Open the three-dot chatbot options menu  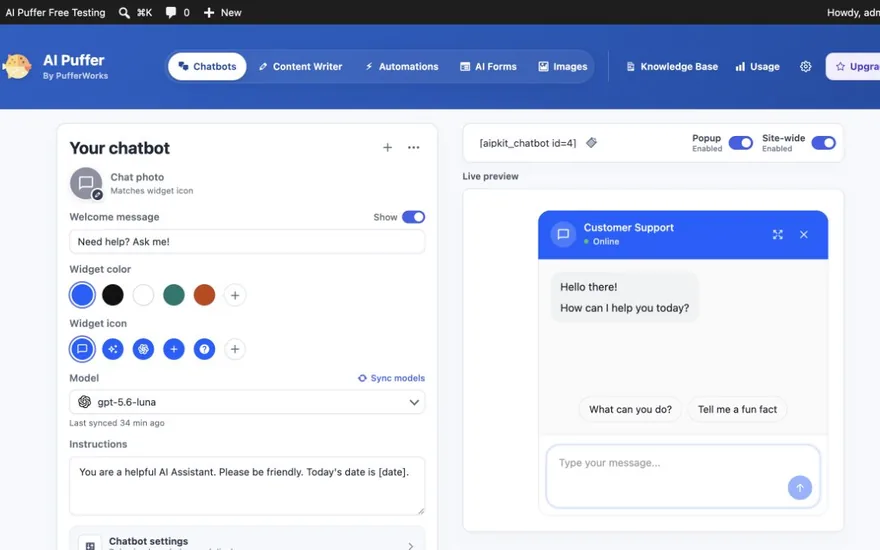[414, 147]
